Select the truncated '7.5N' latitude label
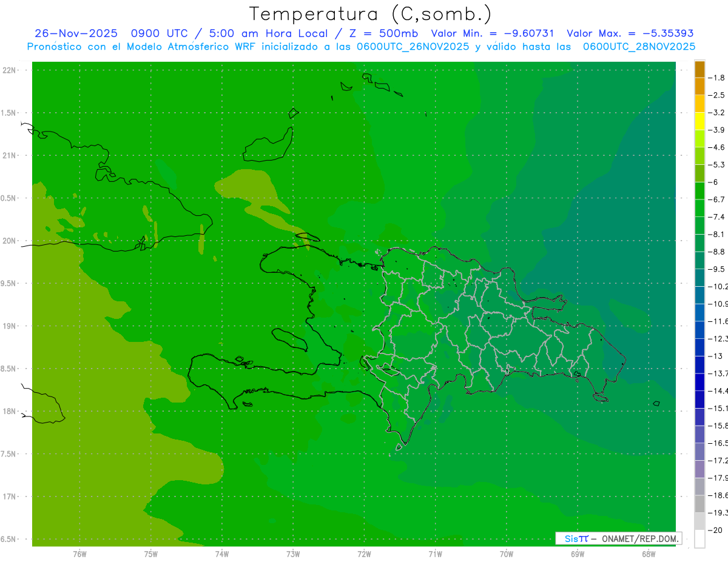The width and height of the screenshot is (728, 562). click(8, 454)
